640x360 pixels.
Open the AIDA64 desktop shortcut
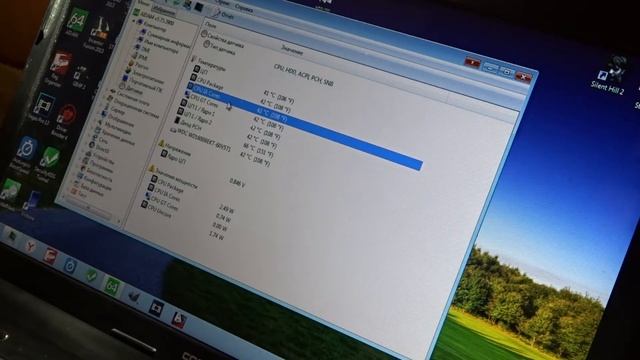pyautogui.click(x=76, y=21)
